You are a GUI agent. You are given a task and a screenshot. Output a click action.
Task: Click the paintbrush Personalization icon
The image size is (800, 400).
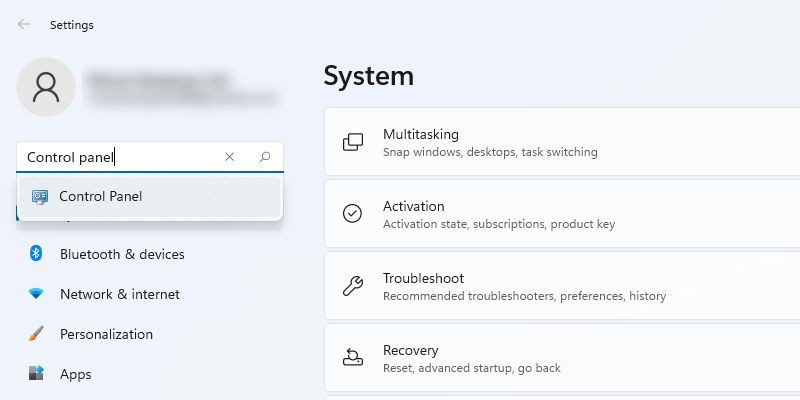[36, 334]
